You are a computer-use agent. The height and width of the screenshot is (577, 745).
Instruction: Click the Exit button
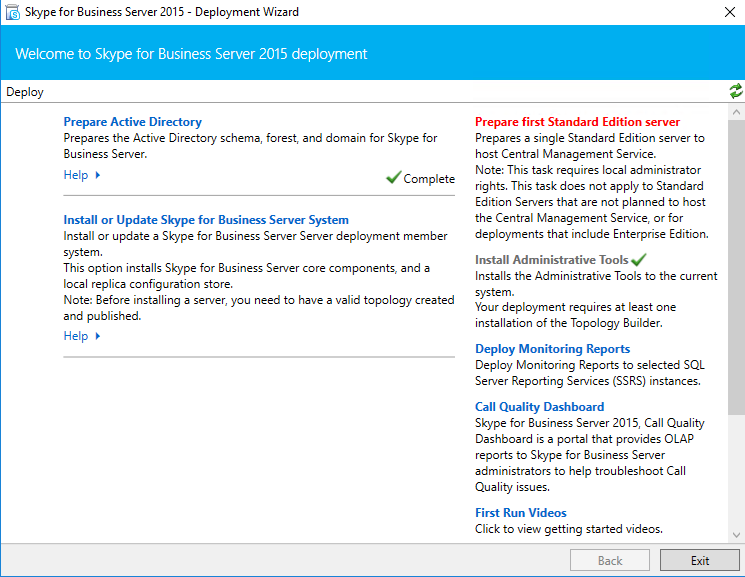(x=699, y=560)
